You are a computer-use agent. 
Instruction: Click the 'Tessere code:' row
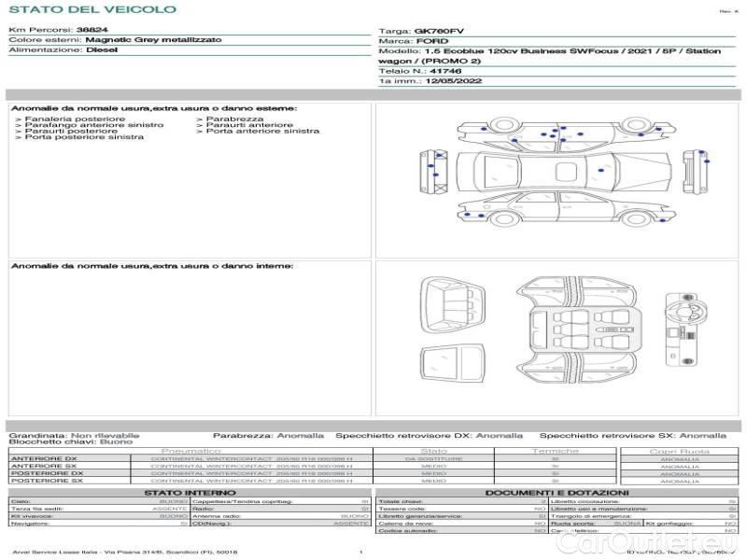pyautogui.click(x=462, y=509)
